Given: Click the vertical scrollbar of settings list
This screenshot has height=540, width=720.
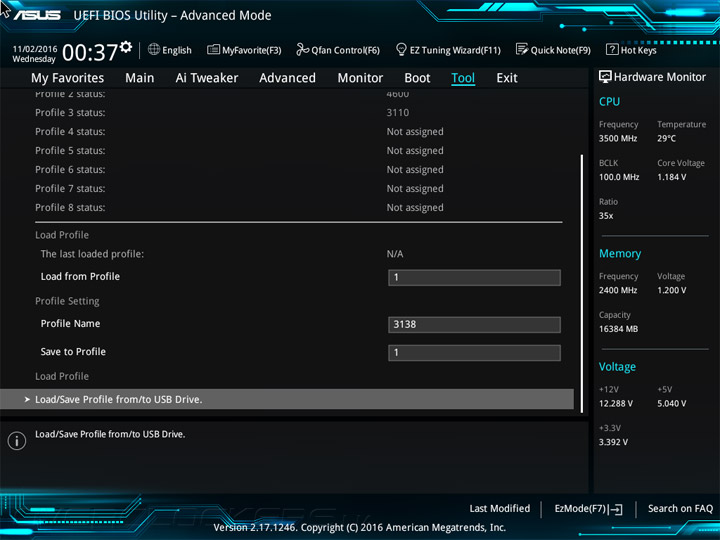Looking at the screenshot, I should (x=582, y=283).
